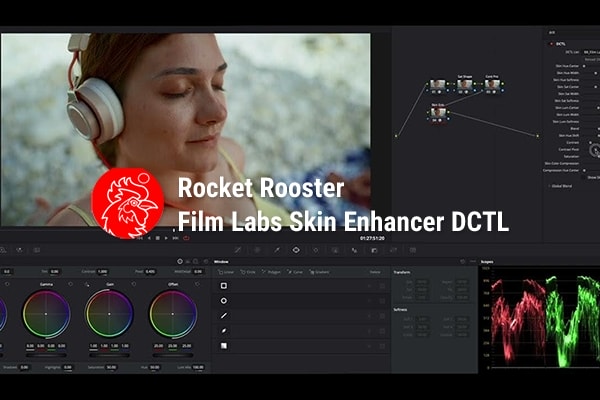The width and height of the screenshot is (600, 400).
Task: Click center of Gain color wheel
Action: 109,314
